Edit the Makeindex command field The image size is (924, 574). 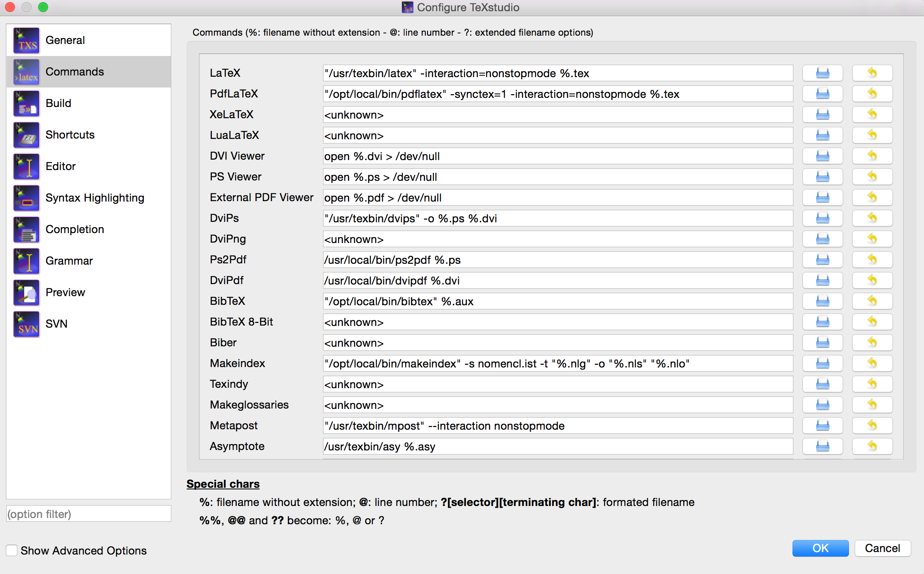(558, 363)
